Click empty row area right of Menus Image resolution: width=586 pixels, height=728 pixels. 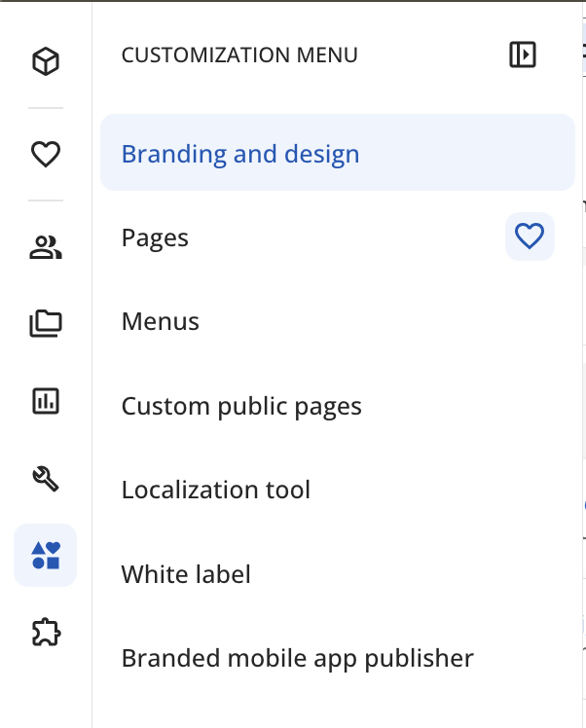click(389, 321)
